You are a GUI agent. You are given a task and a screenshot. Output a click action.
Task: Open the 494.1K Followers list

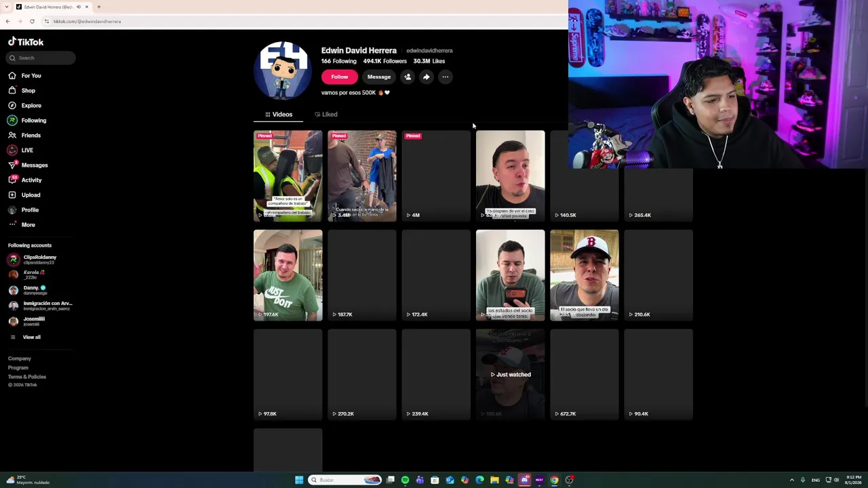click(x=385, y=61)
